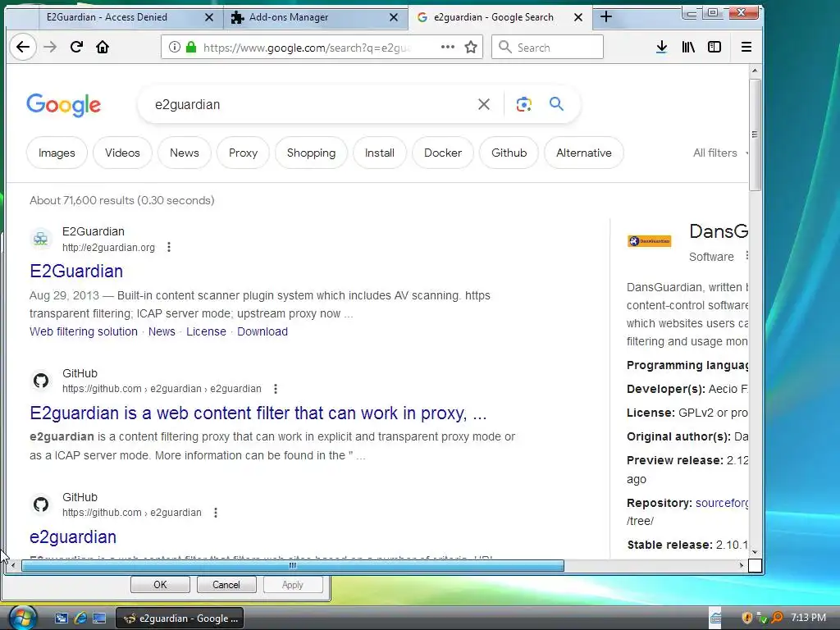Image resolution: width=840 pixels, height=630 pixels.
Task: Click the Google logo
Action: (x=63, y=105)
